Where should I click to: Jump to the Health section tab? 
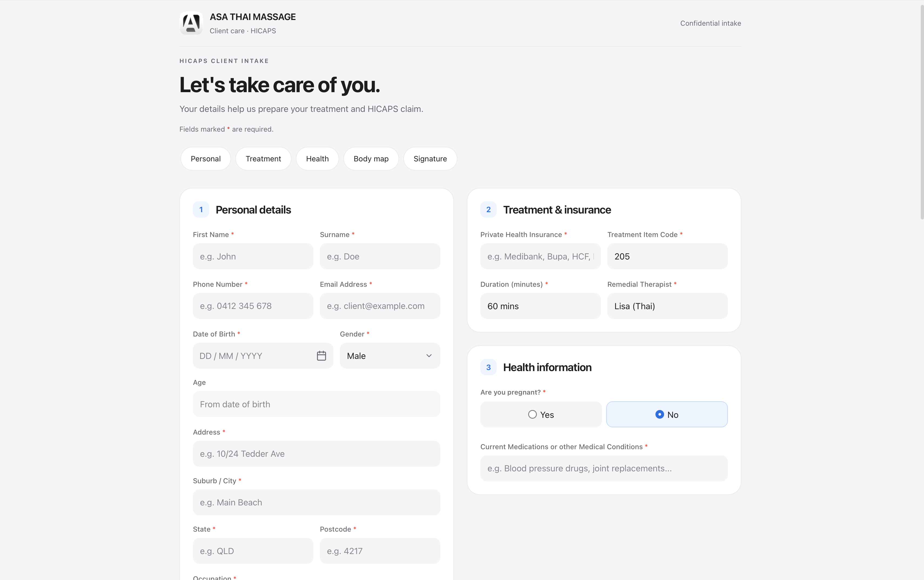(x=317, y=159)
